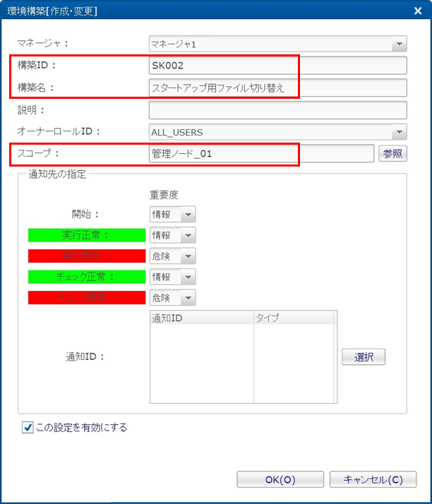Click the スコープ field showing 管理ノード_01
Screen dimensions: 432x504
[261, 153]
